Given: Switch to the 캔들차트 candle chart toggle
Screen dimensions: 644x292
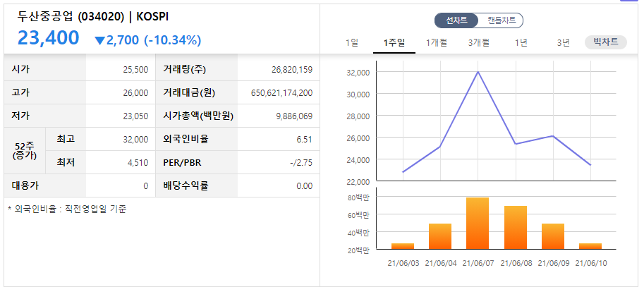Looking at the screenshot, I should click(x=502, y=20).
